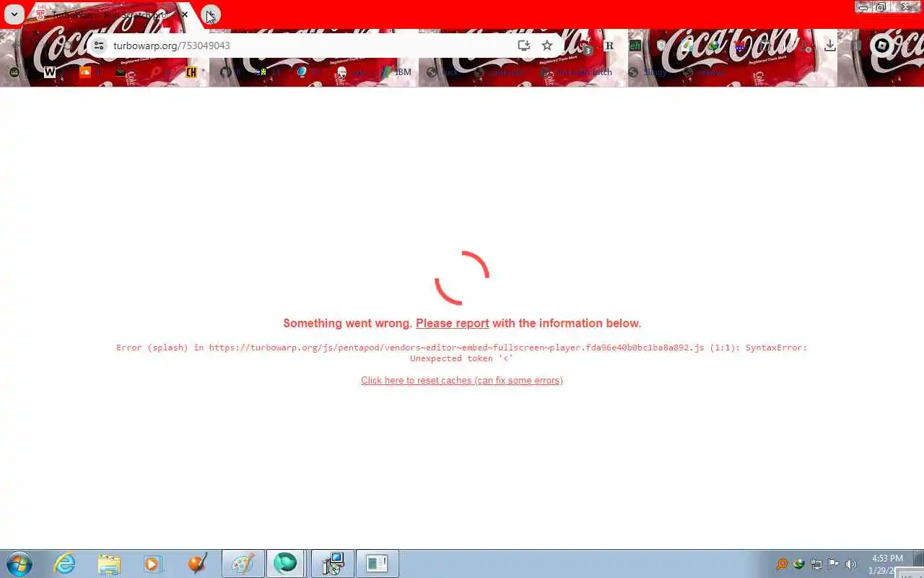
Task: Bookmark this page with the star icon
Action: click(x=547, y=46)
